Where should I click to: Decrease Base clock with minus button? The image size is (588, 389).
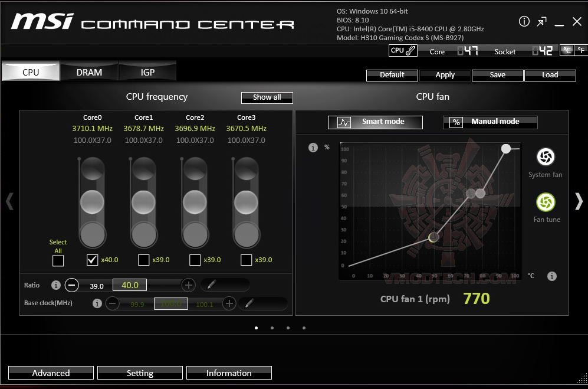113,303
